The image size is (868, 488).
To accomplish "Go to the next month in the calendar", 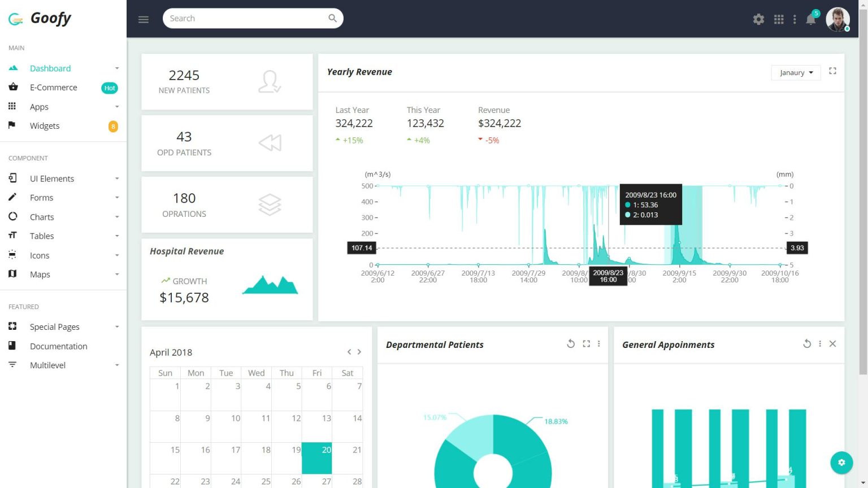I will point(359,351).
